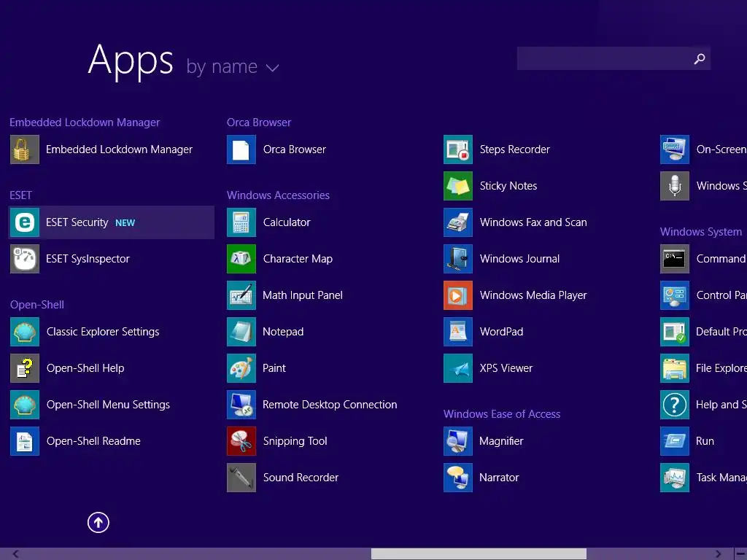Viewport: 747px width, 560px height.
Task: Open the Character Map icon
Action: [x=241, y=259]
